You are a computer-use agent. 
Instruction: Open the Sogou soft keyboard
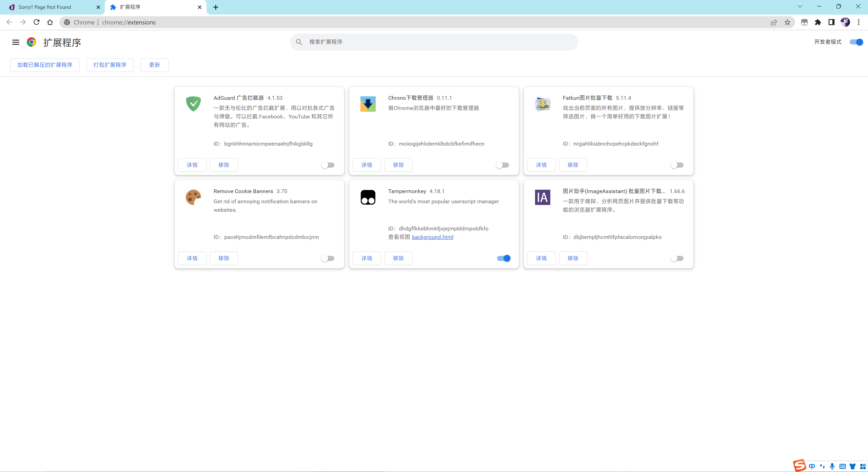point(842,466)
